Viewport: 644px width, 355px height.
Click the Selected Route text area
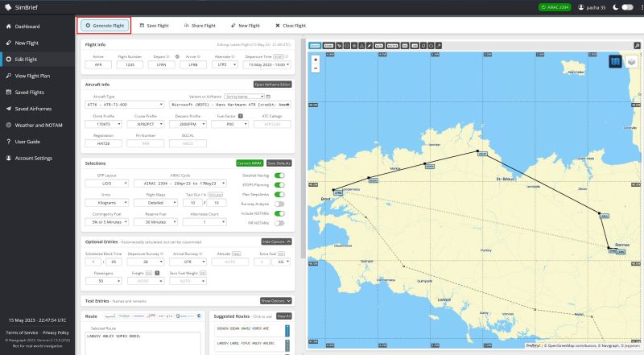tap(143, 344)
